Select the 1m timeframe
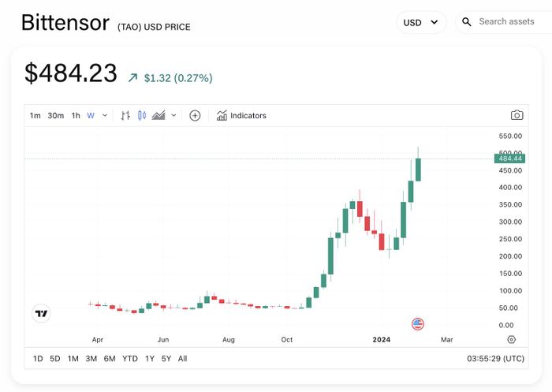Screen dimensions: 552x392 [35, 115]
